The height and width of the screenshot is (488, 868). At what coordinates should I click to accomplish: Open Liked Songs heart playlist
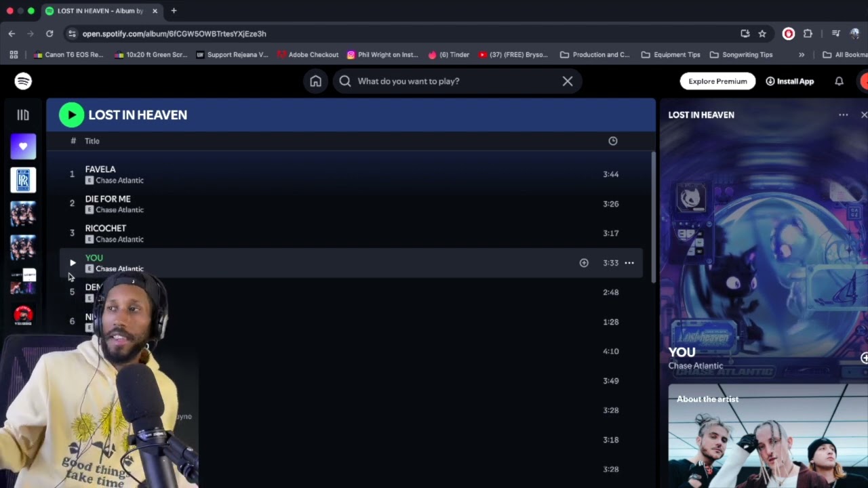[23, 146]
